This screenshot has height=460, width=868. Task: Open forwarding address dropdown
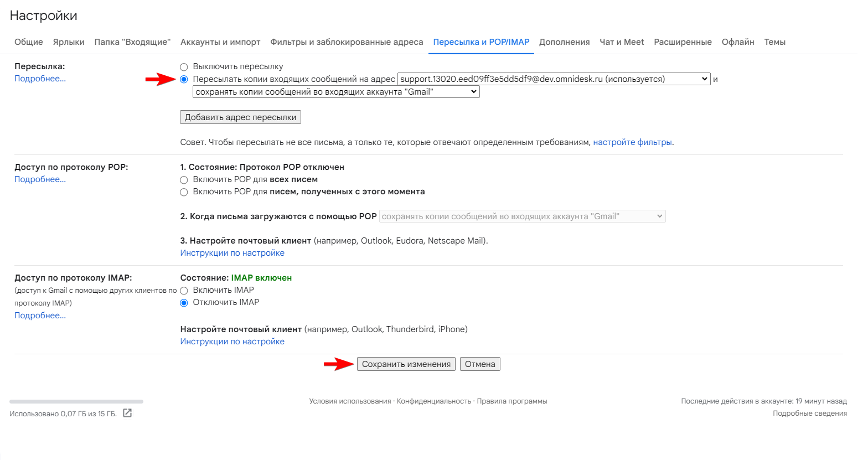(554, 79)
